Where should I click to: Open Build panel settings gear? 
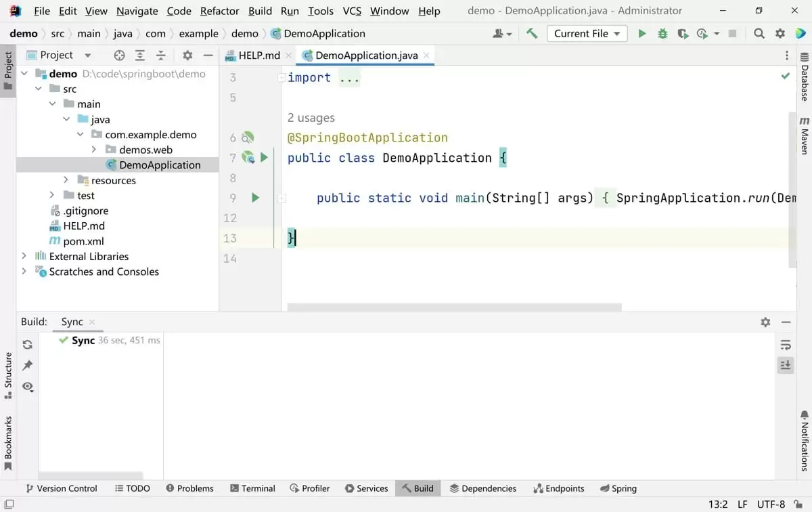(x=765, y=322)
